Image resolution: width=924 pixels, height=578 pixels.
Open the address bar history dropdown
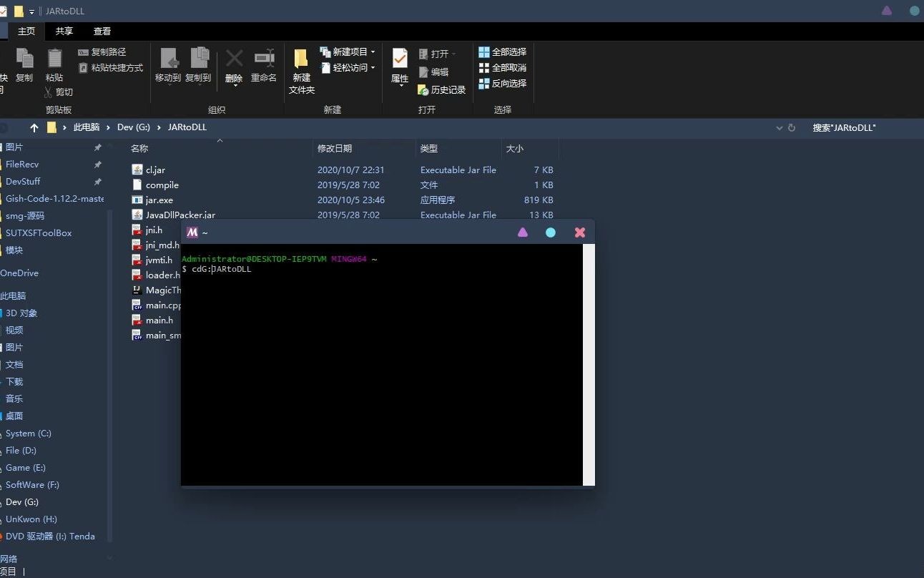click(x=779, y=128)
